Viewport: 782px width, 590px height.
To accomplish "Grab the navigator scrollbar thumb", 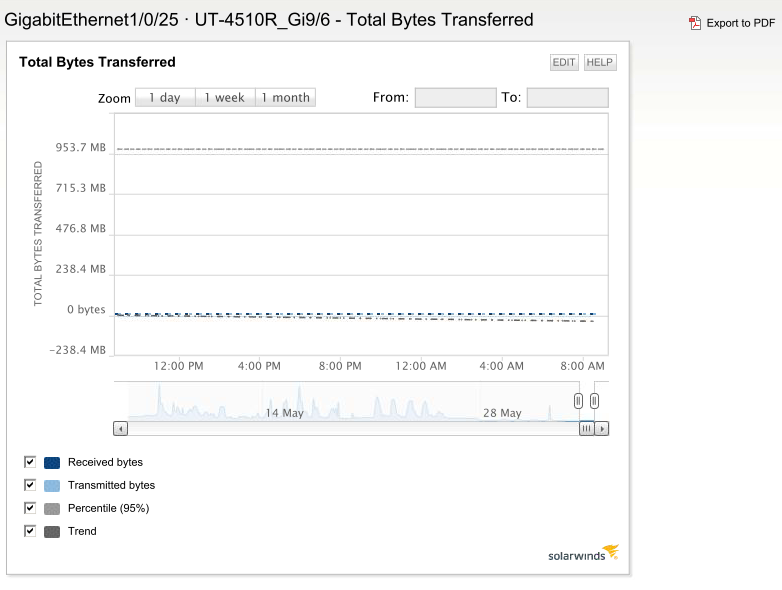I will (586, 428).
